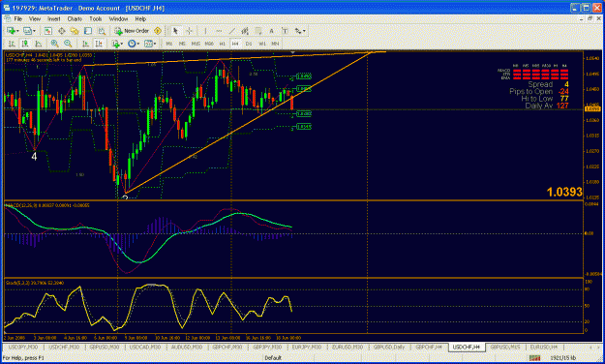Switch chart to Line Chart mode
605x364 pixels.
38,44
